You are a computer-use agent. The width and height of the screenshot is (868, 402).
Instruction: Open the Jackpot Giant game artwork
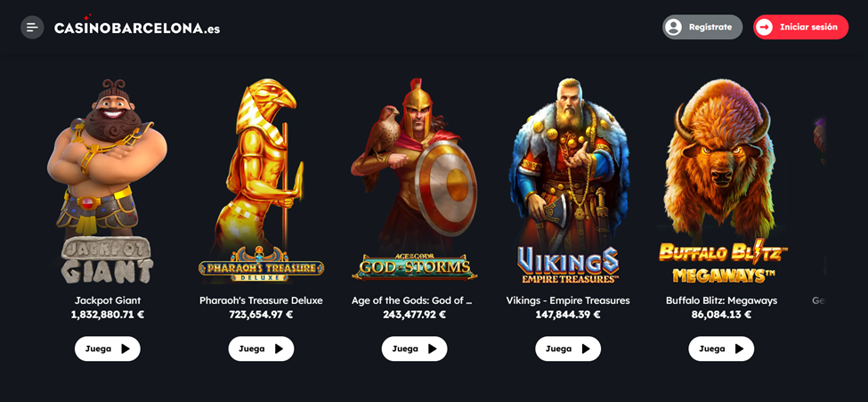(108, 181)
